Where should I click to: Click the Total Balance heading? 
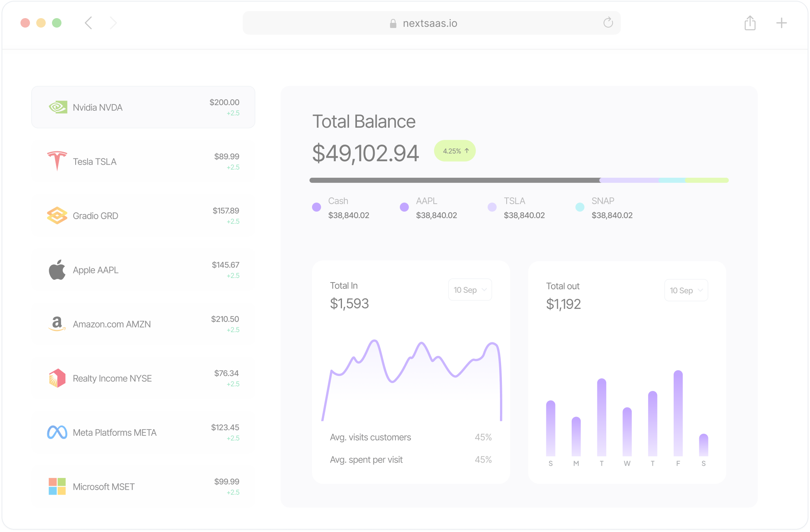(364, 122)
